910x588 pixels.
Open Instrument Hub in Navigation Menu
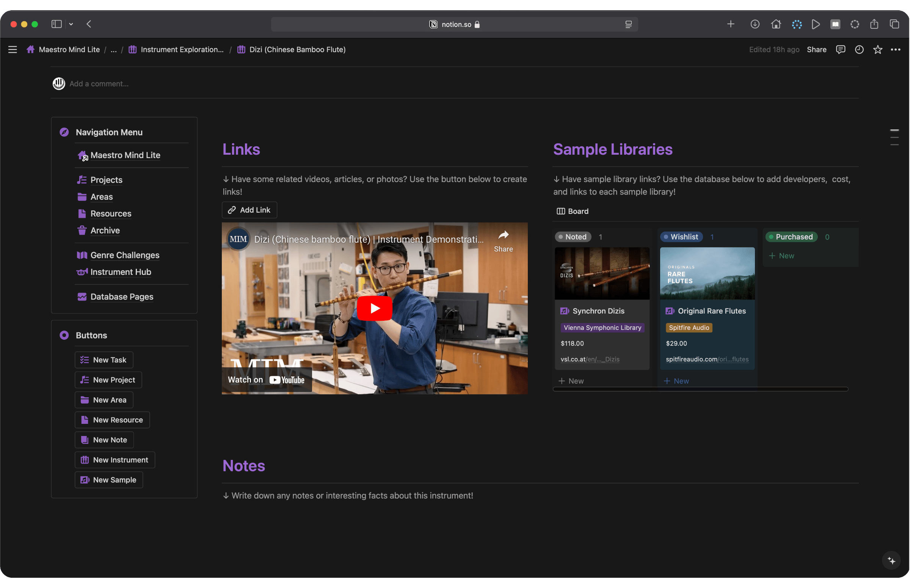click(121, 272)
